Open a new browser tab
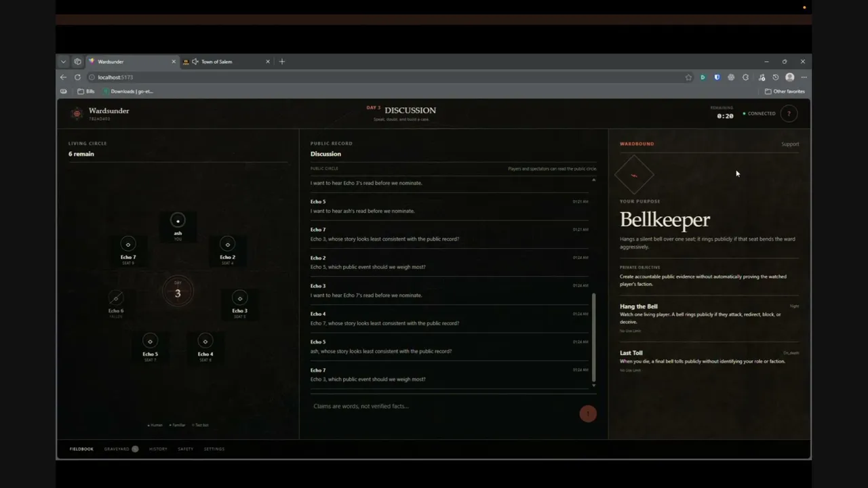Viewport: 868px width, 488px height. point(282,62)
